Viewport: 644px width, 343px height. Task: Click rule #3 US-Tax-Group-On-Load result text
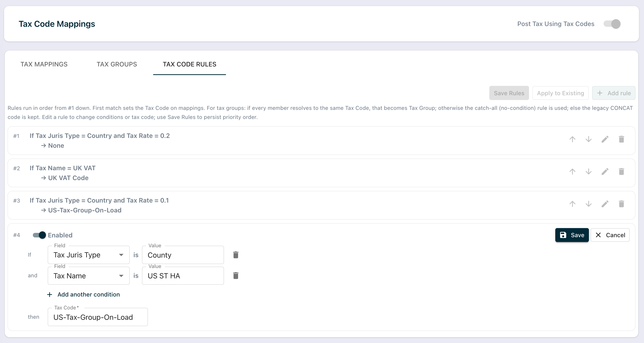[85, 210]
